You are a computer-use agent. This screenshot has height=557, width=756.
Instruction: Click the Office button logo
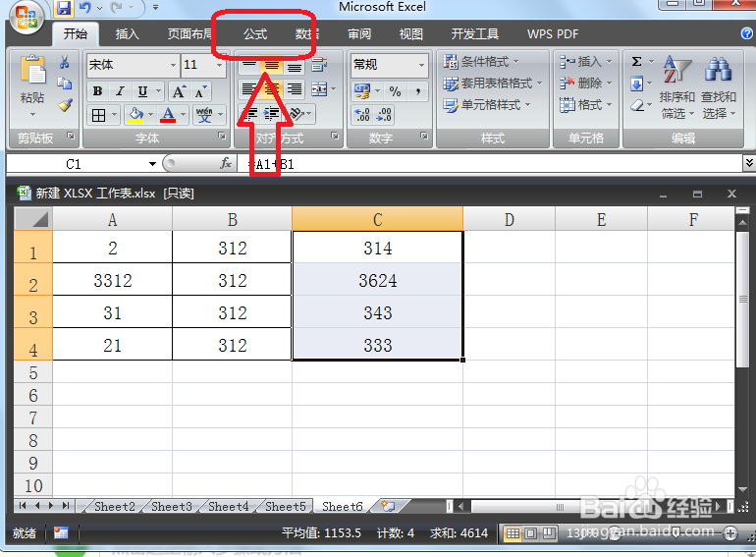click(27, 17)
